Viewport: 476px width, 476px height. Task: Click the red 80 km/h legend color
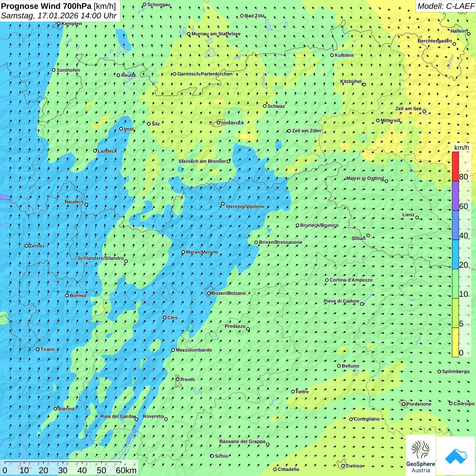[455, 166]
